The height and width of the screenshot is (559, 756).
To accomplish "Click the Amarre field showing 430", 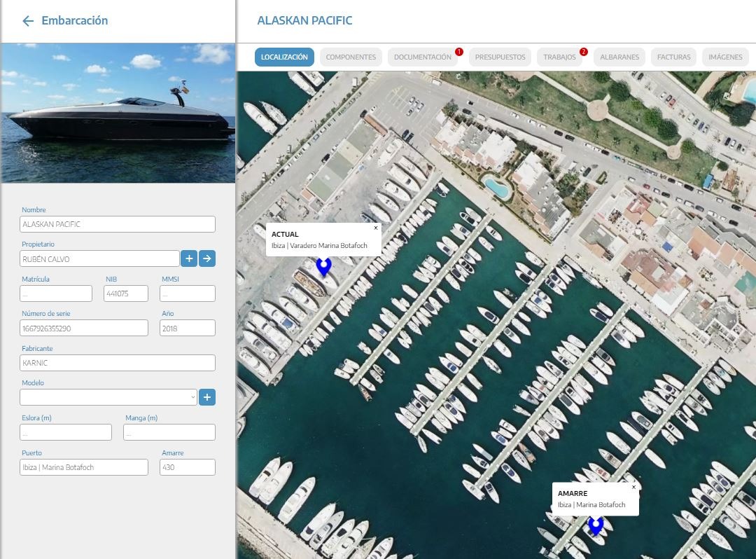I will click(187, 467).
